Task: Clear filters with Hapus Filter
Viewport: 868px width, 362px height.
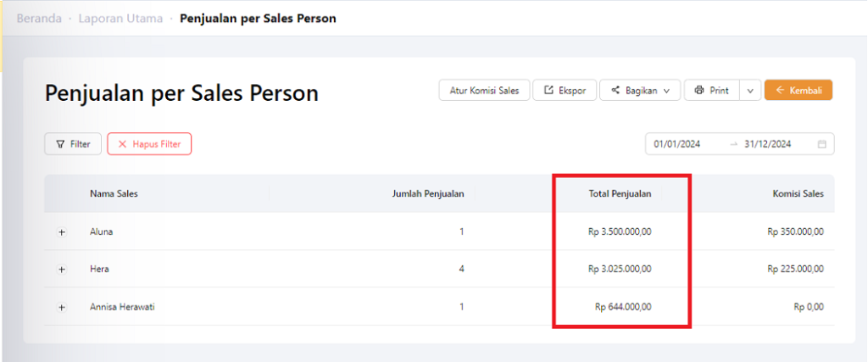Action: (x=149, y=144)
